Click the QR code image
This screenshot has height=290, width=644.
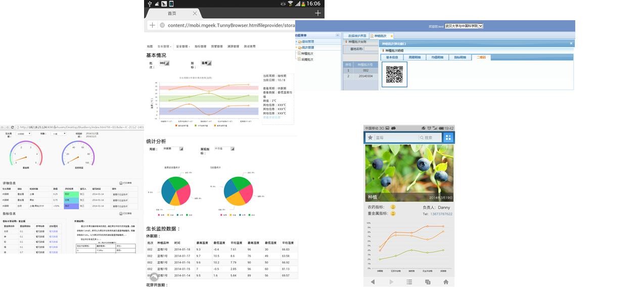[394, 75]
